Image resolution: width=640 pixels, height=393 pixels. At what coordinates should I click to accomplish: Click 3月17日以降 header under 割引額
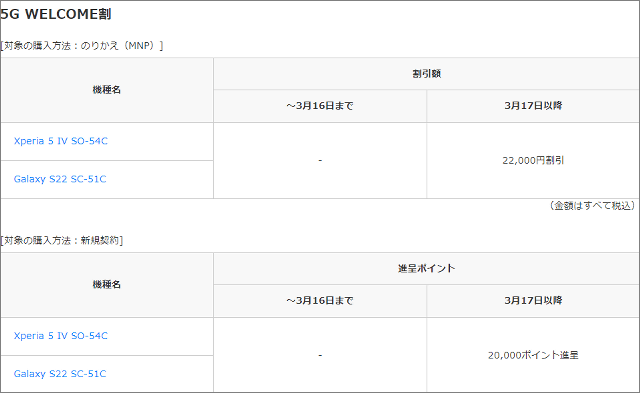pos(533,106)
